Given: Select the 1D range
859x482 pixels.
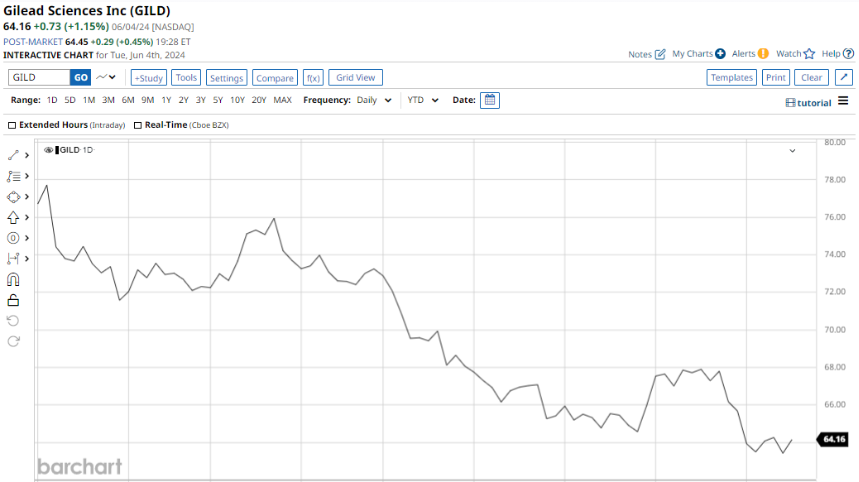Looking at the screenshot, I should pos(52,100).
